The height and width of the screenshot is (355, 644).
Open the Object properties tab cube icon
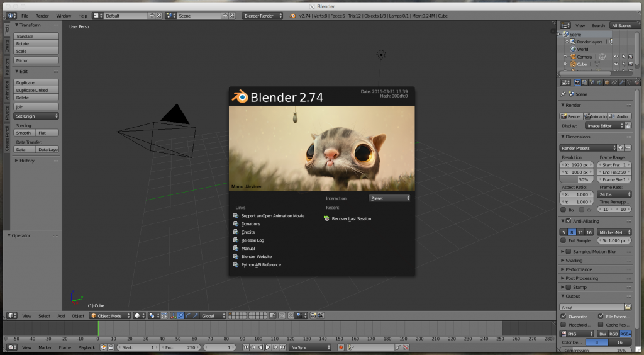607,82
